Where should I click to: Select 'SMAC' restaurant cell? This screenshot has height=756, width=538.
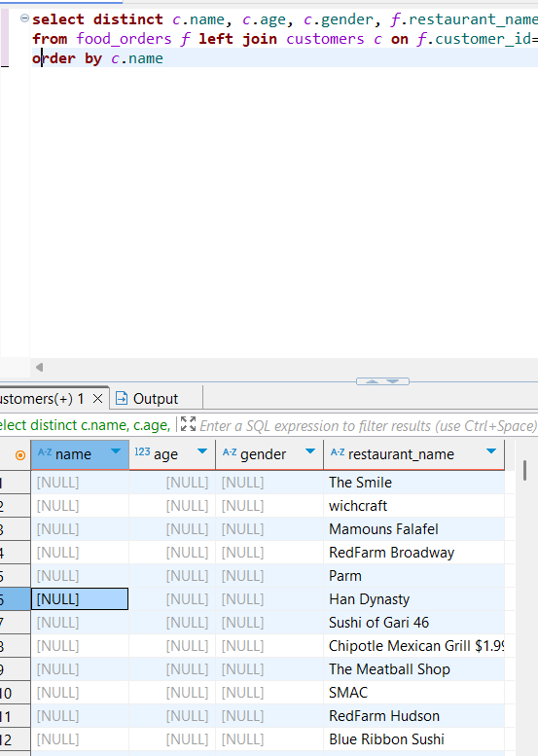click(x=414, y=693)
